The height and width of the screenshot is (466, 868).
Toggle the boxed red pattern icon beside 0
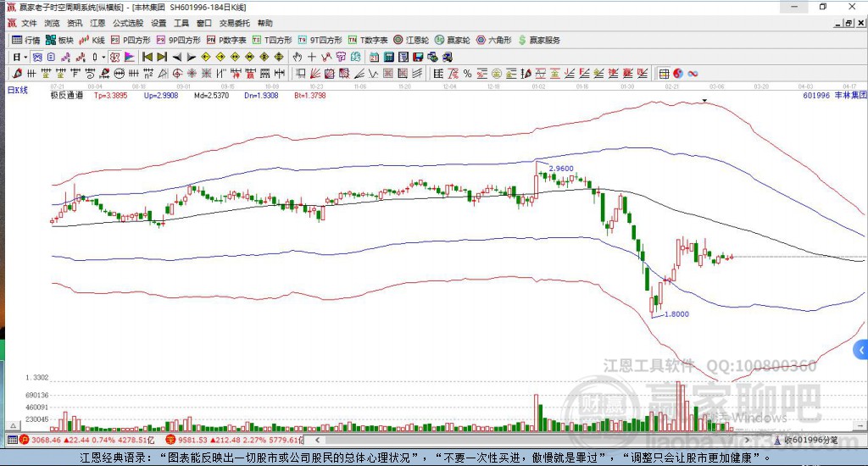coord(114,57)
